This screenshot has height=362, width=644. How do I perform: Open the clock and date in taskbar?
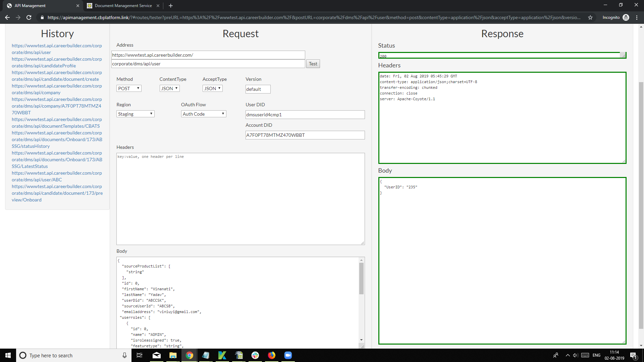614,355
